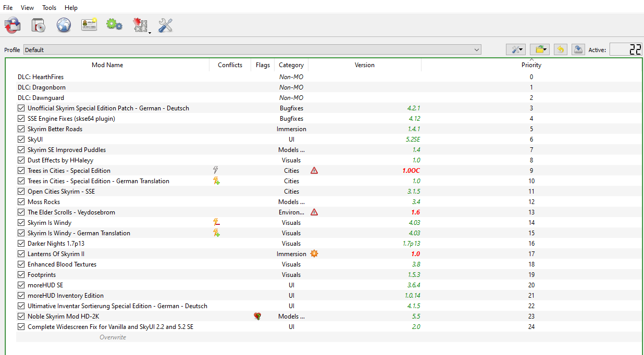Click warning flag on Trees in Cities
The width and height of the screenshot is (644, 355).
point(314,171)
